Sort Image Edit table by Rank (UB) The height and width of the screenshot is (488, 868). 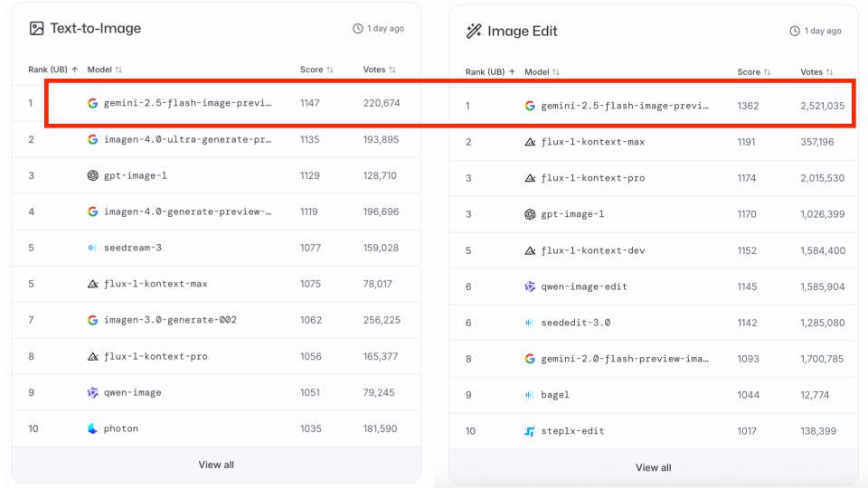490,72
